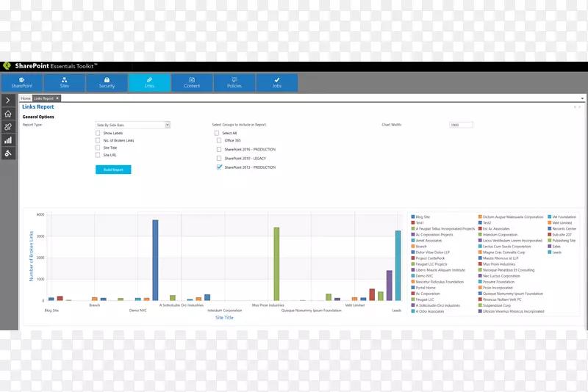Expand the left sidebar with arrow icon

(8, 101)
